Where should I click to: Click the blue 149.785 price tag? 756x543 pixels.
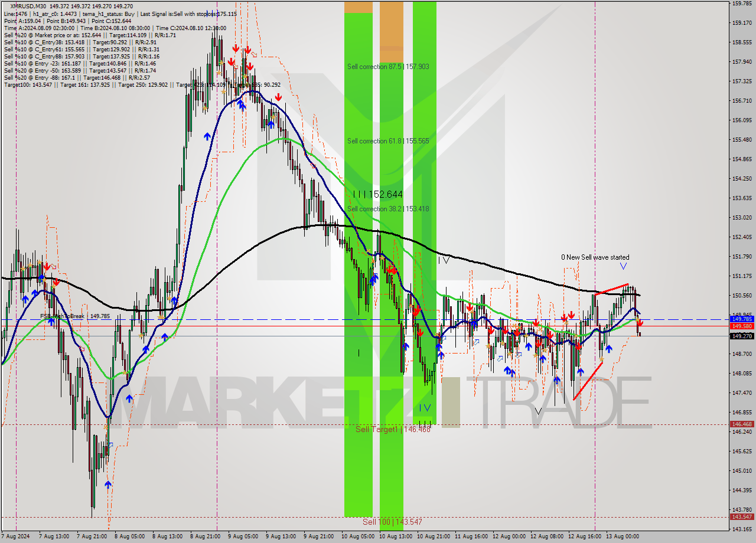742,319
